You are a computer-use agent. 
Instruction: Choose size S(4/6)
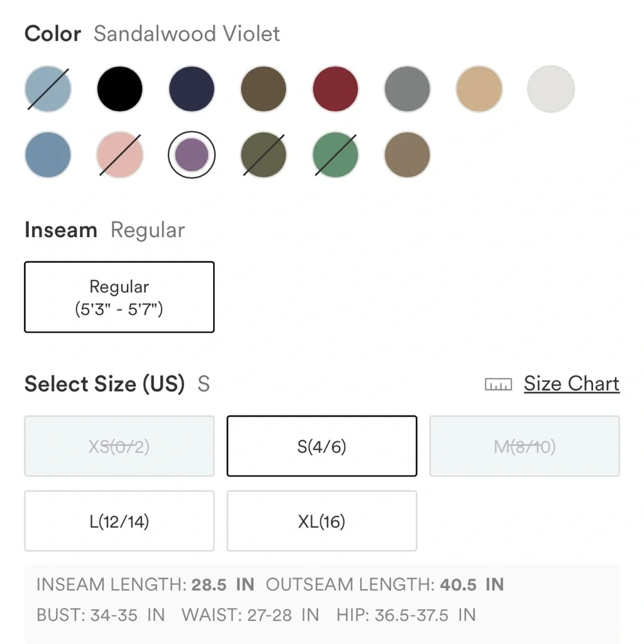321,446
